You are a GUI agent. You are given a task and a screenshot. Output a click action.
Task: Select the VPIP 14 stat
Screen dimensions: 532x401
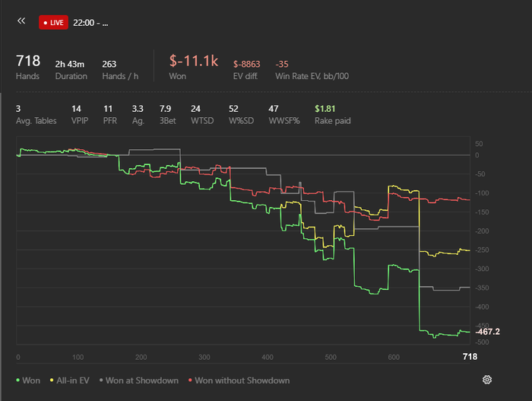click(x=80, y=115)
